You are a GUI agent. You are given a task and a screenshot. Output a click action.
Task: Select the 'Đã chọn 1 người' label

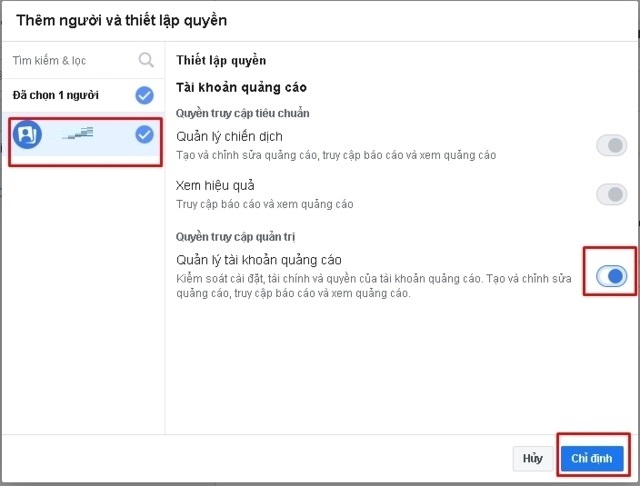point(56,95)
